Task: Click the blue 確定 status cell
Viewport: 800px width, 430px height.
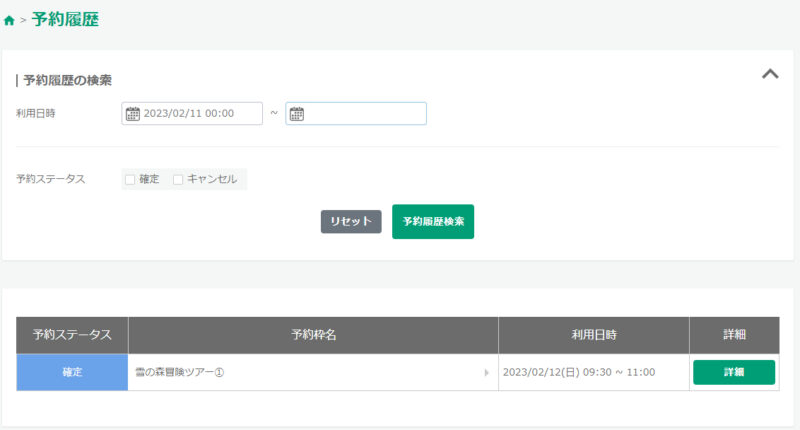Action: click(x=72, y=372)
